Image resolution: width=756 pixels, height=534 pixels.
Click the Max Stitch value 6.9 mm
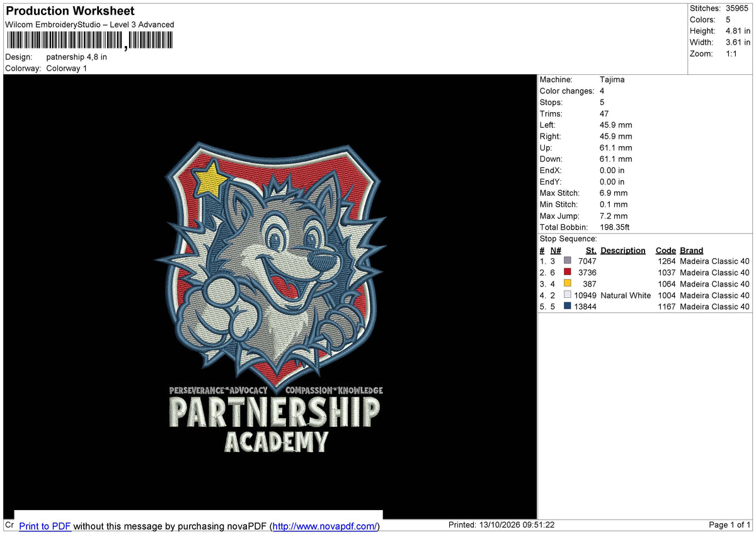click(614, 193)
